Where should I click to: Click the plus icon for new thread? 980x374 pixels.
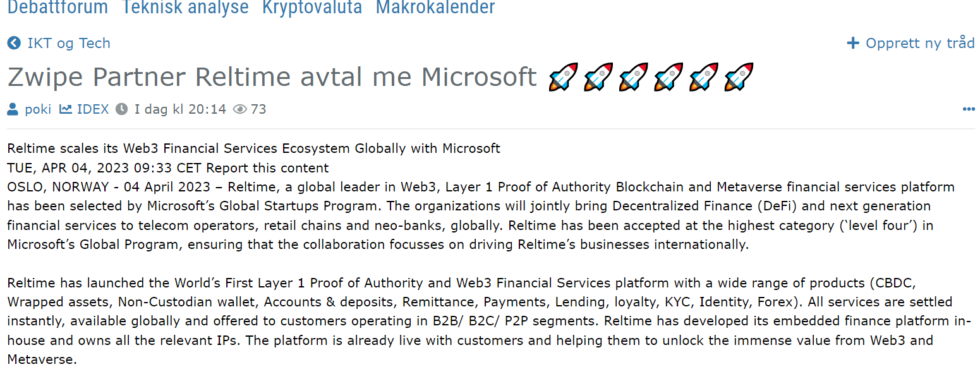(853, 43)
